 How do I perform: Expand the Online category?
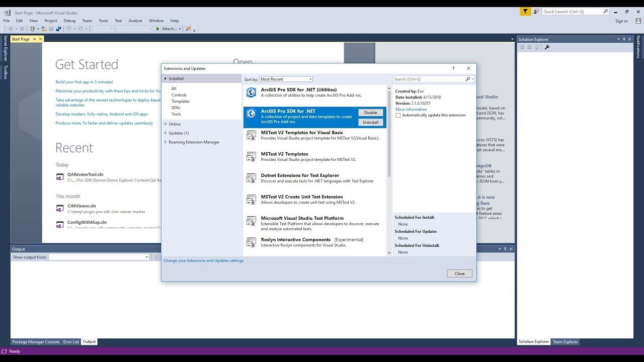(x=165, y=124)
